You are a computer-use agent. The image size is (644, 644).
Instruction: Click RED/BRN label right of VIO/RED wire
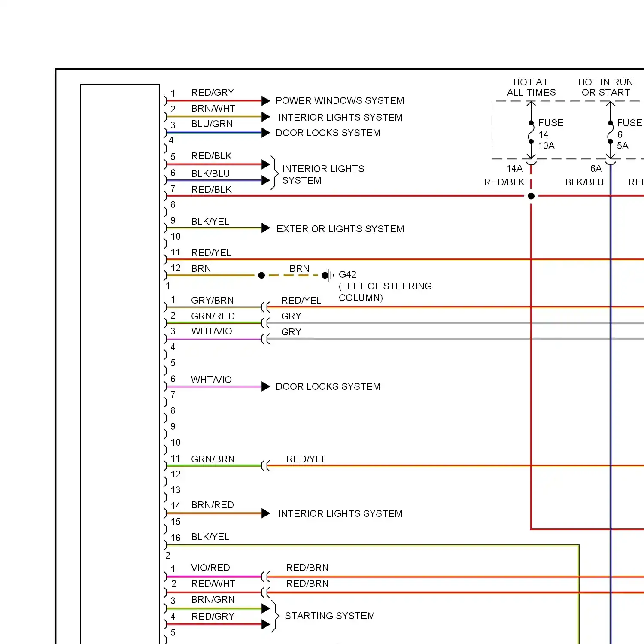tap(307, 568)
